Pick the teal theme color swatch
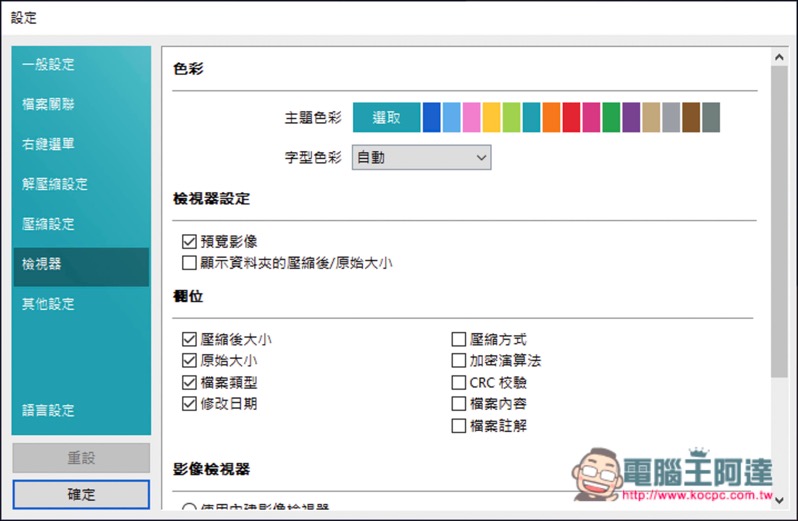This screenshot has width=798, height=521. click(531, 118)
